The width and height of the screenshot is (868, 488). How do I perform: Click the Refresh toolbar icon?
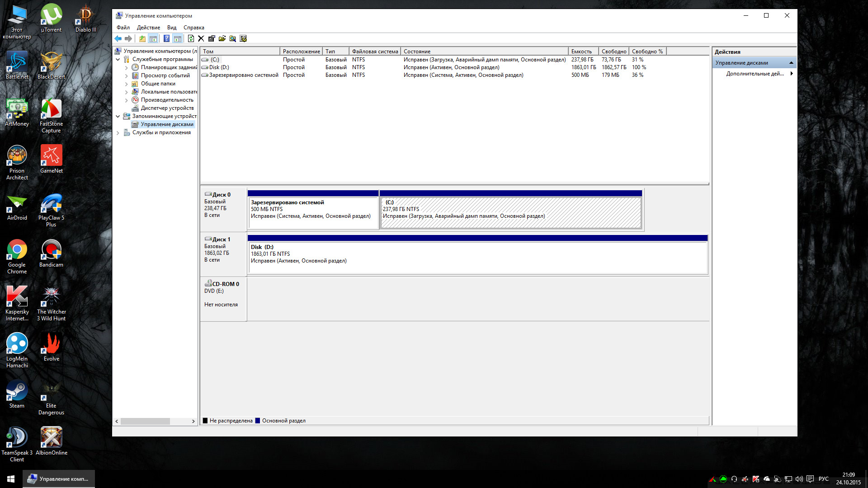point(191,39)
